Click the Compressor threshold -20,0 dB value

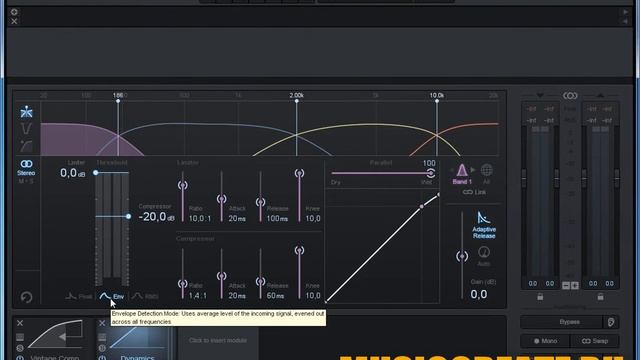coord(157,217)
